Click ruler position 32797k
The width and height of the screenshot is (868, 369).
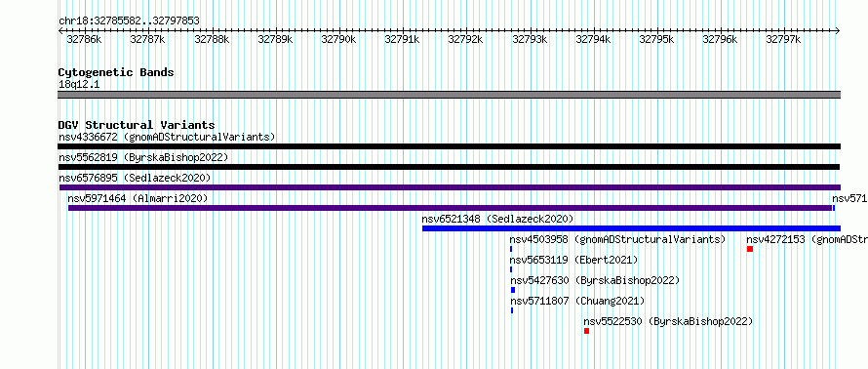tap(784, 40)
